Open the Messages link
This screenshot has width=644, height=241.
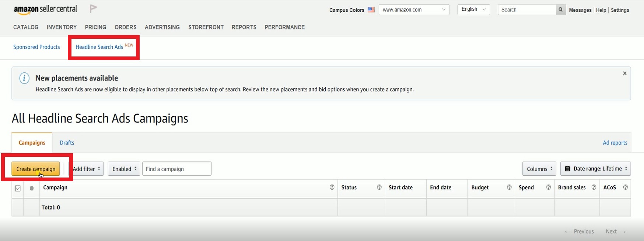(580, 10)
